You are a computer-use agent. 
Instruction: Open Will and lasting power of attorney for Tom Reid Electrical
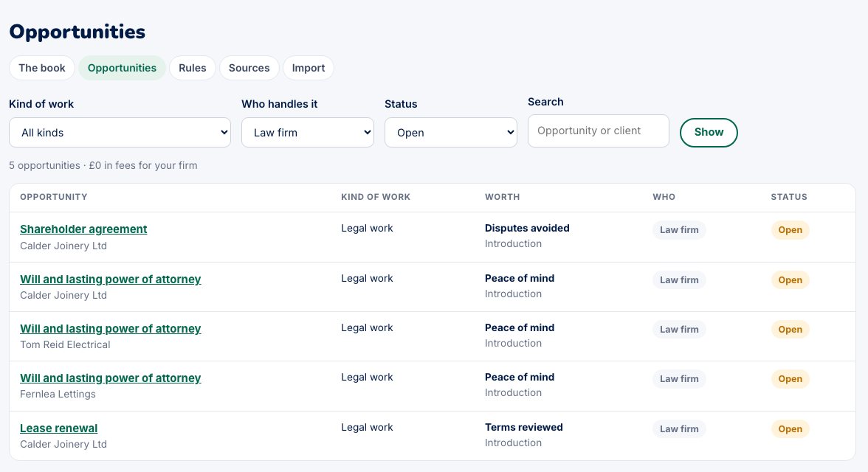(x=110, y=329)
